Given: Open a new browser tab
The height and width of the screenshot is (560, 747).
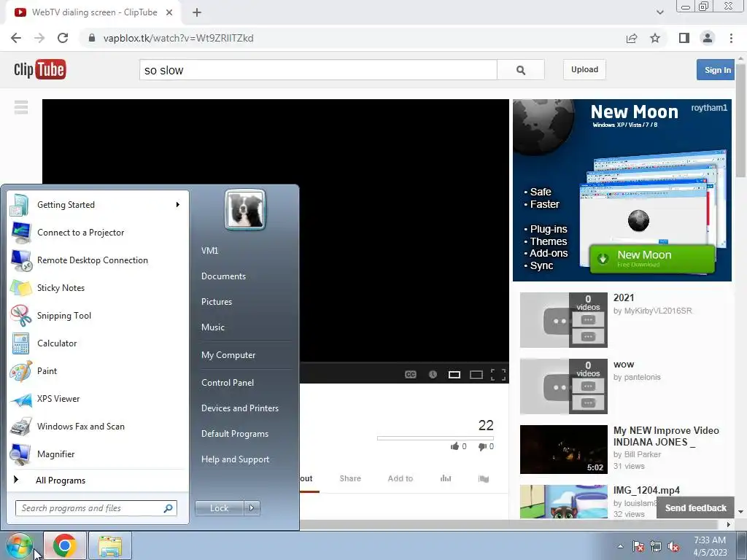Looking at the screenshot, I should click(197, 12).
